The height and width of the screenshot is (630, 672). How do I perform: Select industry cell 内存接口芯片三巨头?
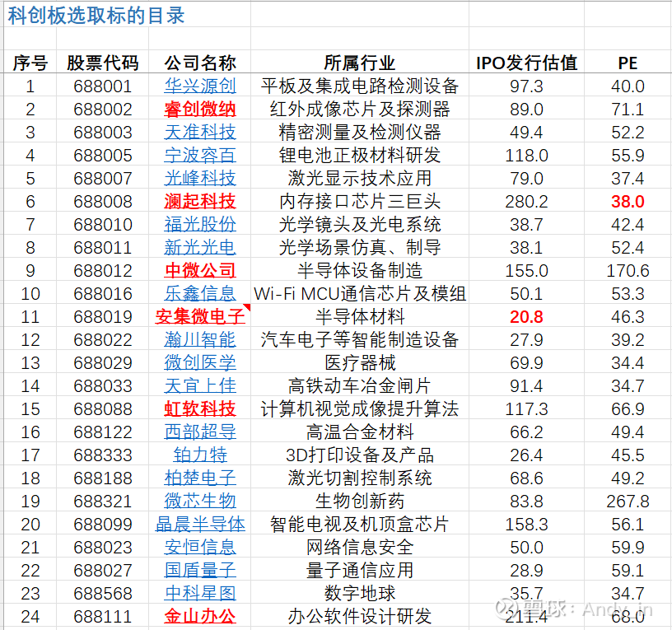click(x=360, y=202)
